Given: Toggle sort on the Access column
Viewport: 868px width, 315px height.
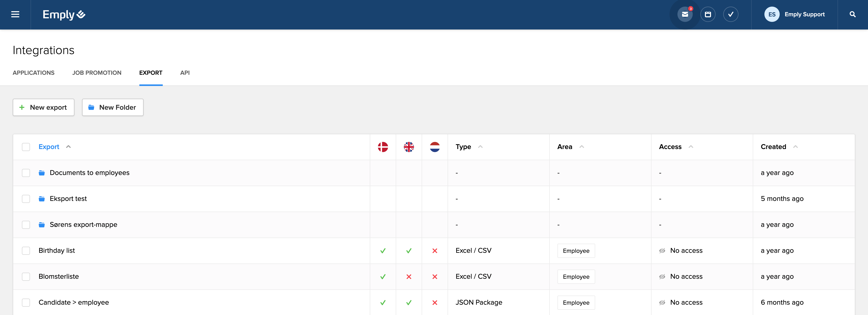Looking at the screenshot, I should click(691, 146).
